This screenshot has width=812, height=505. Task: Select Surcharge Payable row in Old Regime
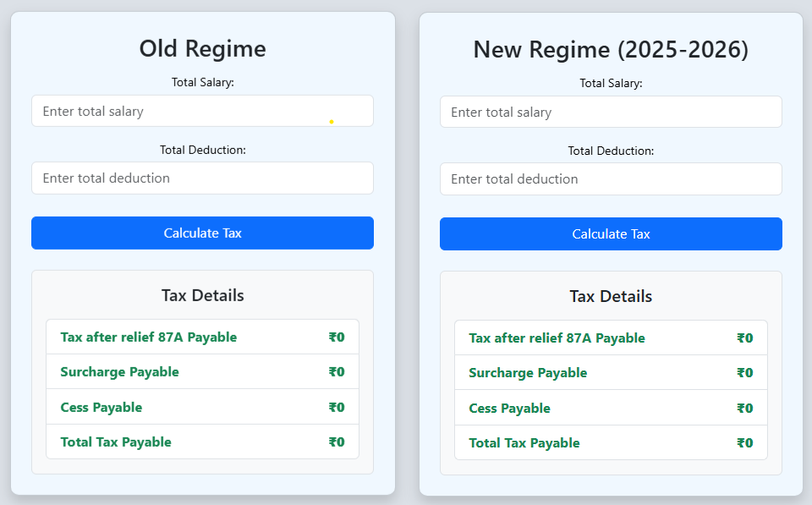(202, 371)
